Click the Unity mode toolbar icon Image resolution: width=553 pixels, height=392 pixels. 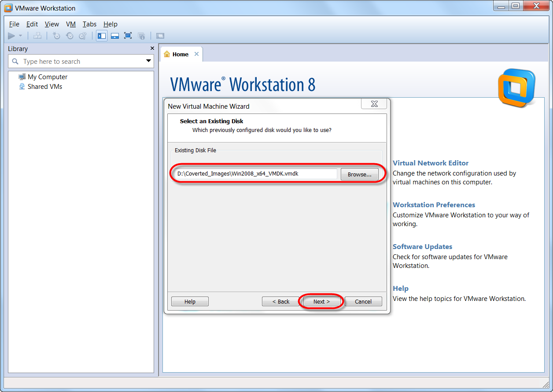141,36
